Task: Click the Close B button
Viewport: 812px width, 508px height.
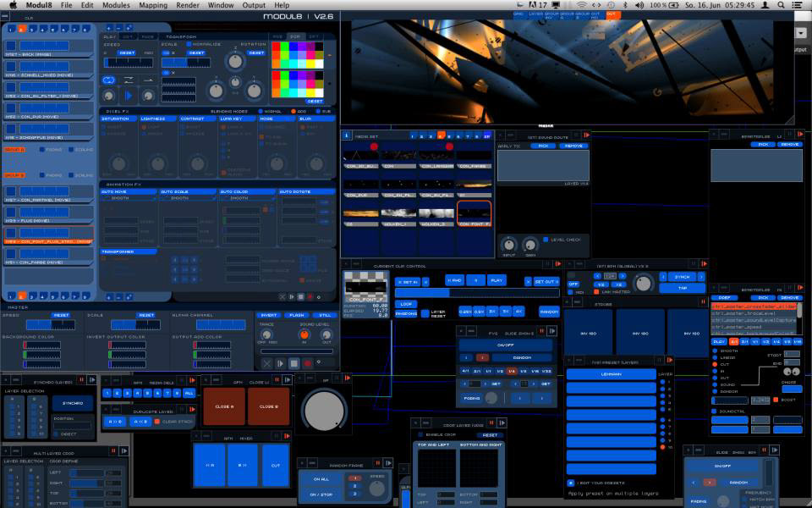Action: point(268,406)
